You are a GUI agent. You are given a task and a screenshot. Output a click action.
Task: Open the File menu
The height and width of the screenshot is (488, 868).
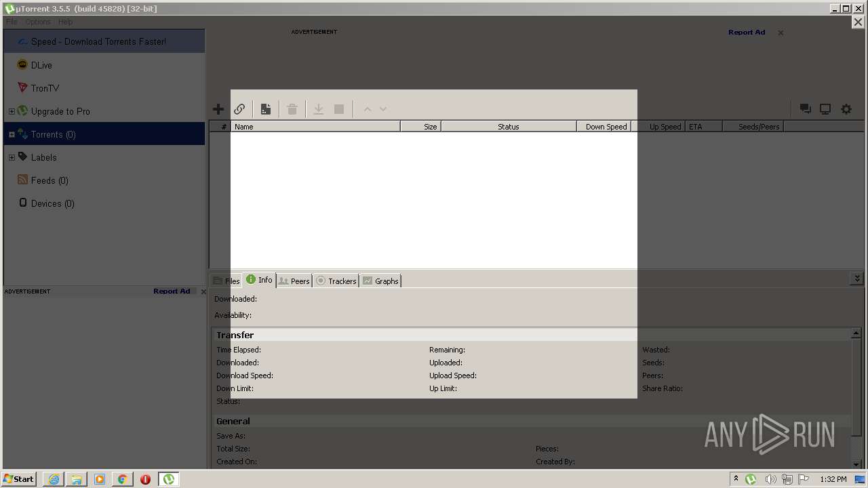point(12,22)
